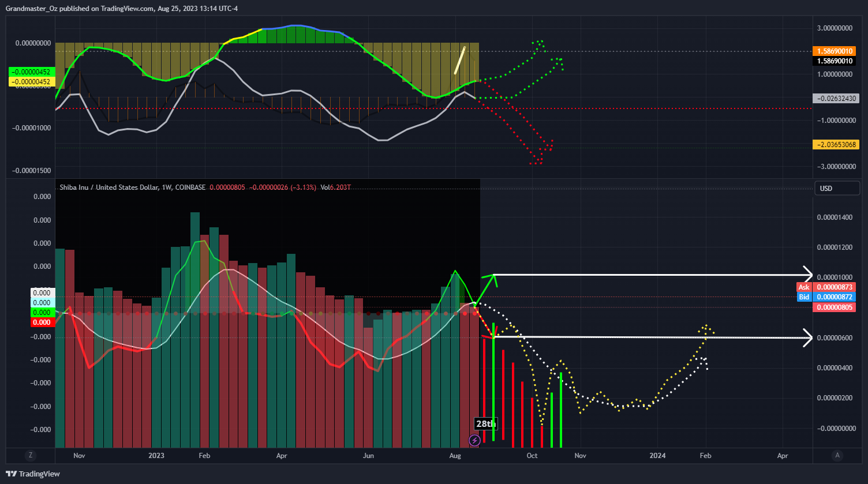Click the orange 1.58690010 price label
This screenshot has height=484, width=868.
click(835, 51)
